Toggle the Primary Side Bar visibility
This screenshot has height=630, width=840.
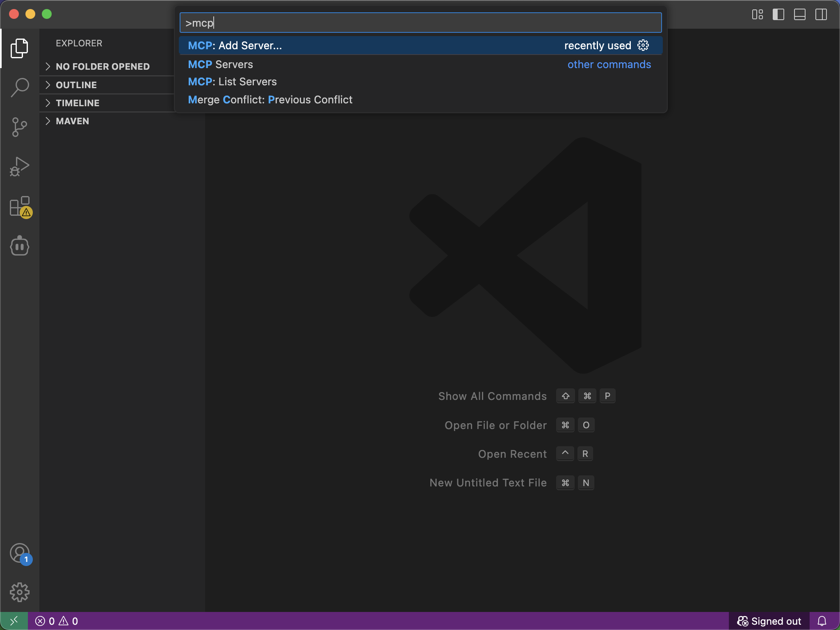point(778,15)
